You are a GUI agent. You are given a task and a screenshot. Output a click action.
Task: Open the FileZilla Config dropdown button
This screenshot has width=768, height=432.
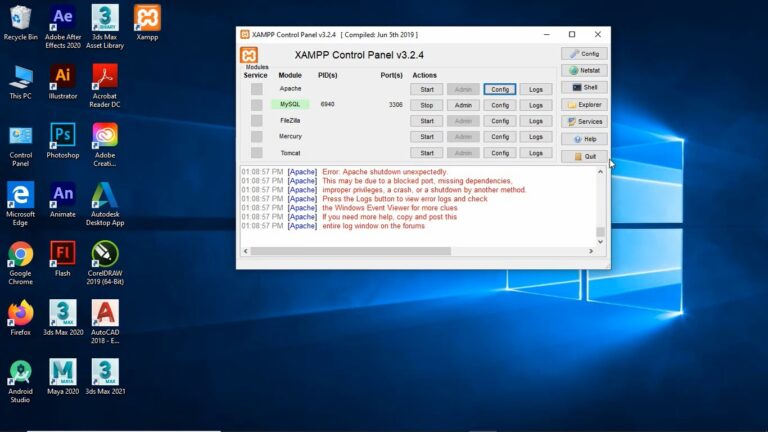tap(500, 120)
